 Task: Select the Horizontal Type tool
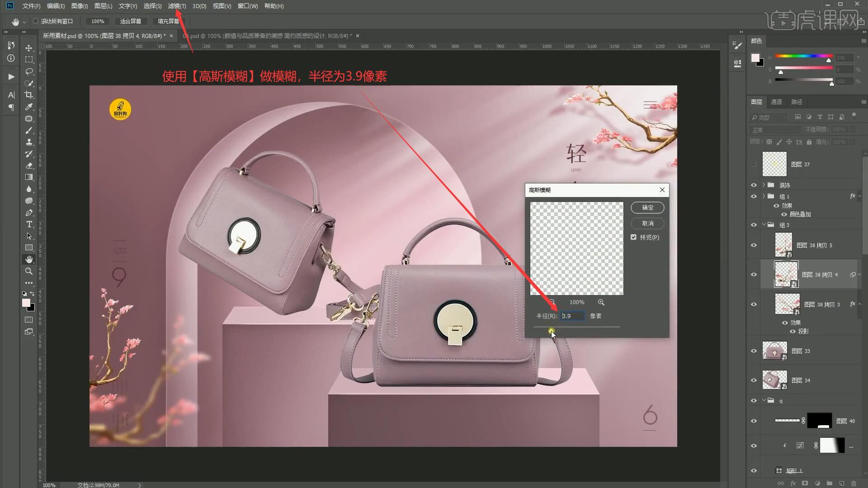click(x=29, y=225)
